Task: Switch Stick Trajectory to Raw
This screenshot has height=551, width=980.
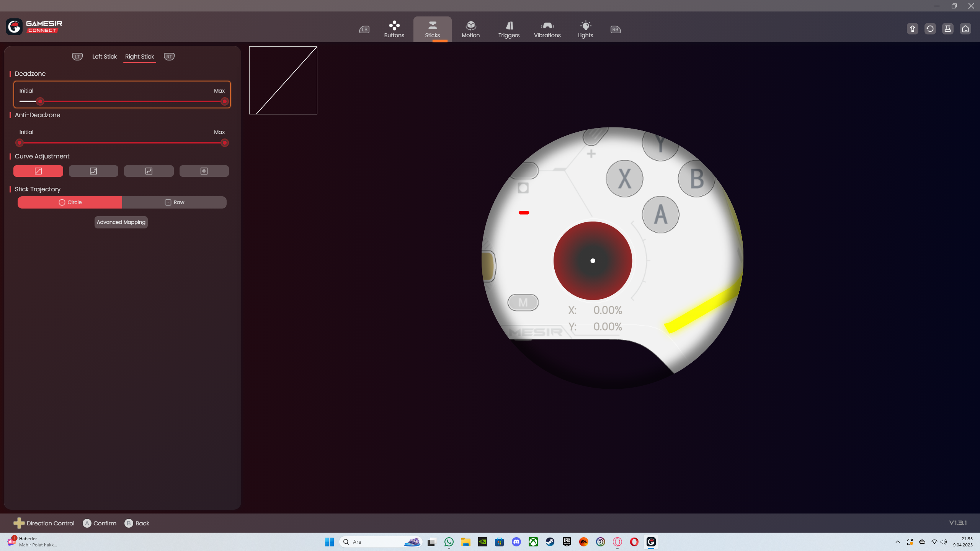Action: [x=175, y=202]
